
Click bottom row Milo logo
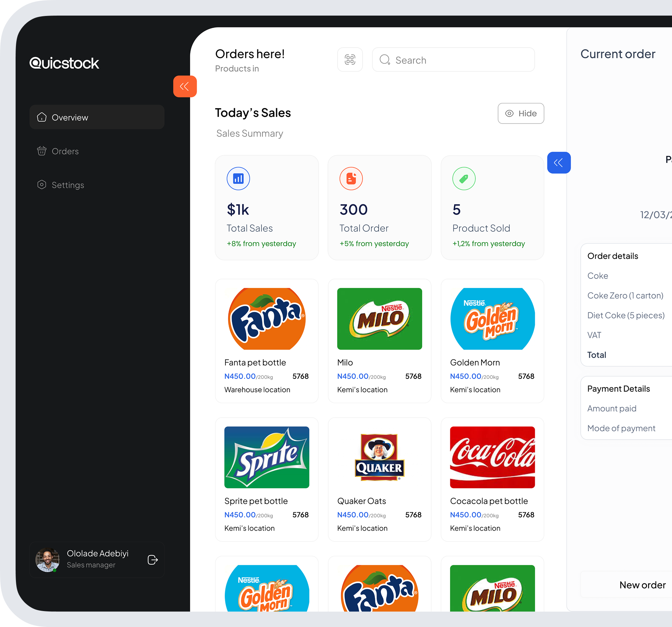[x=493, y=589]
